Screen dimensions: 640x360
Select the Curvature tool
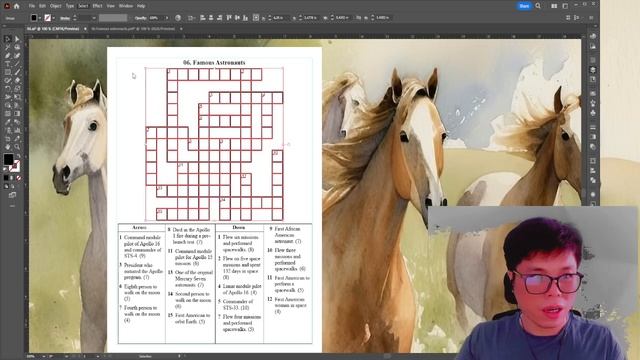(17, 55)
